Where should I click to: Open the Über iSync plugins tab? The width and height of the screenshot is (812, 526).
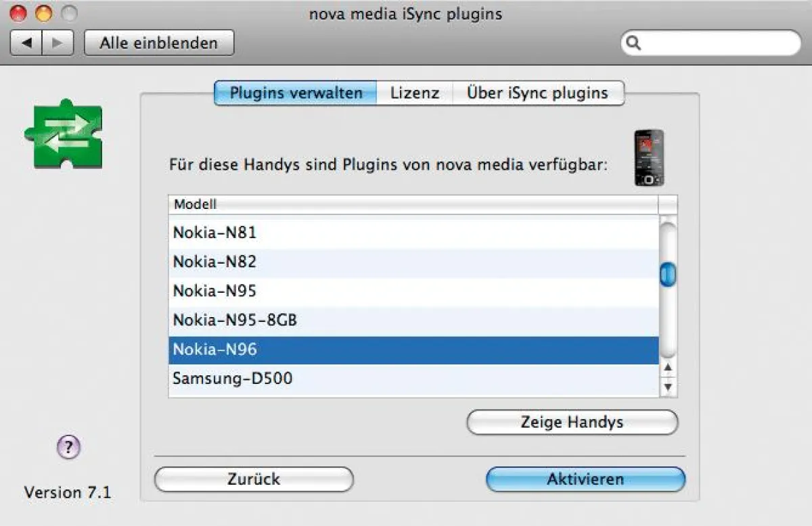pos(538,93)
